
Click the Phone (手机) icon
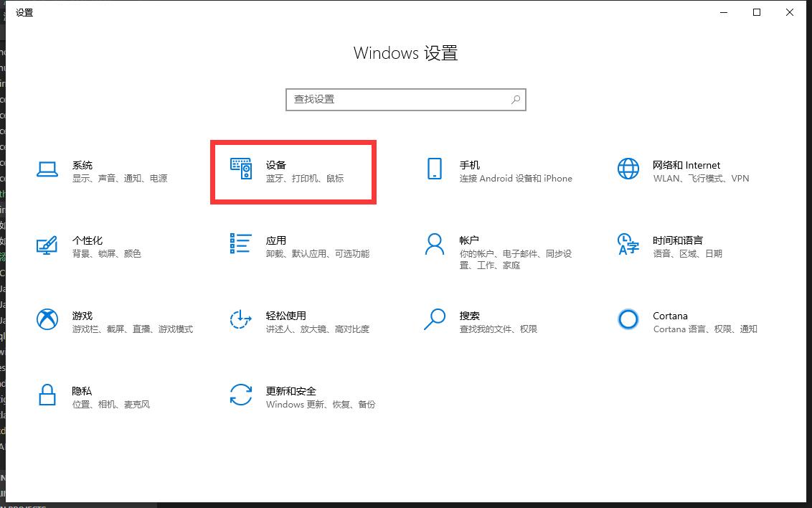pos(434,169)
